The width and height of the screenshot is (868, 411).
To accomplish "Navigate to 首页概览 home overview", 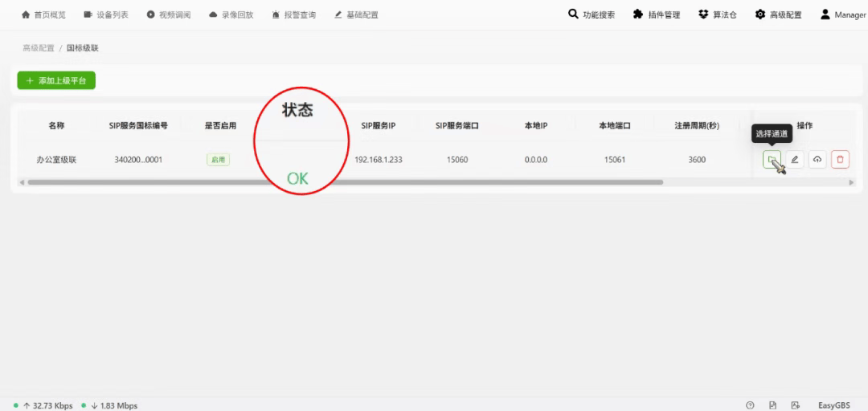I will 43,14.
